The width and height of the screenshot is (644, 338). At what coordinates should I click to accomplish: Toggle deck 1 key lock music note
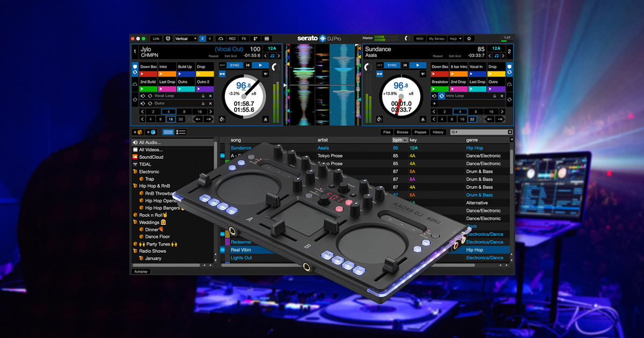pyautogui.click(x=272, y=56)
